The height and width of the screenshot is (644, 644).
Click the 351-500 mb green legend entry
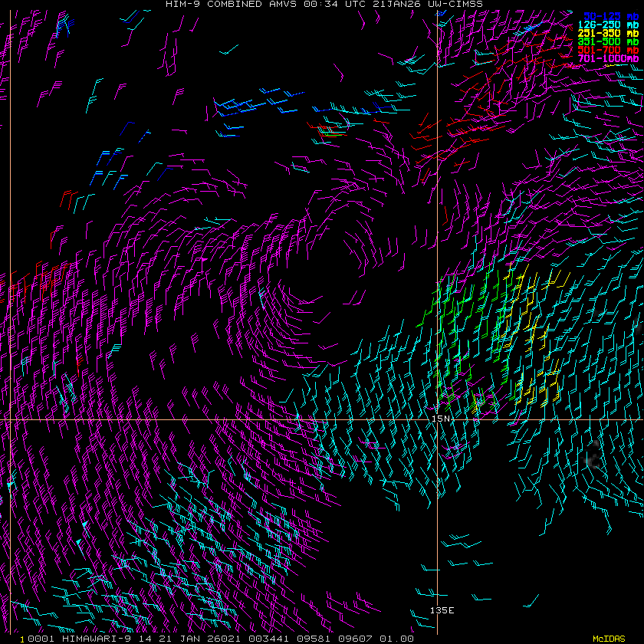pos(608,41)
